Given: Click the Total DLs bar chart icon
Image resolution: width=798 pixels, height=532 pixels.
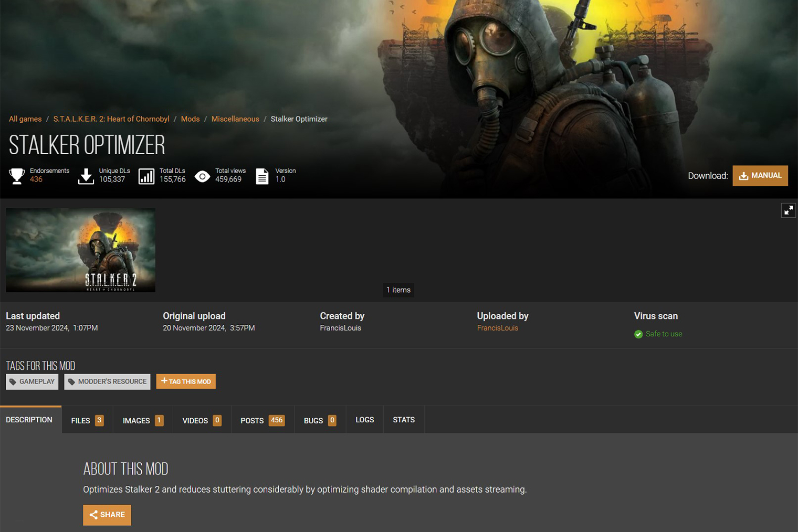Looking at the screenshot, I should 146,176.
